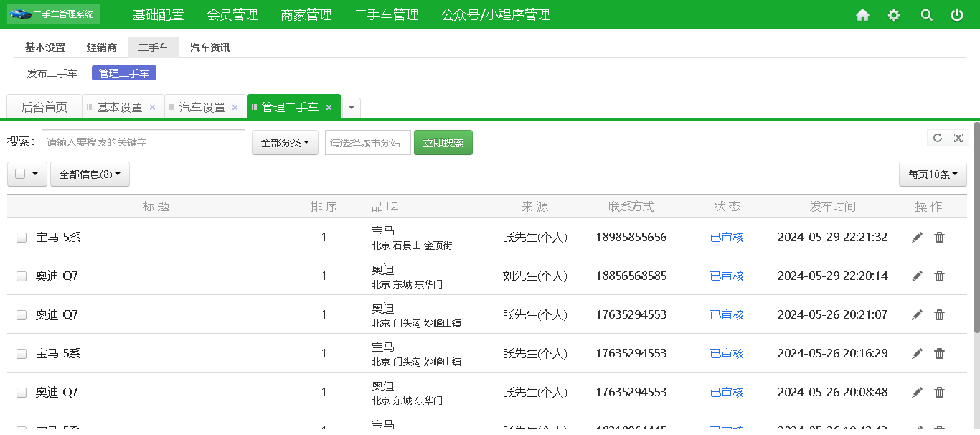The height and width of the screenshot is (435, 980).
Task: Refresh the list with the reload icon
Action: tap(937, 137)
